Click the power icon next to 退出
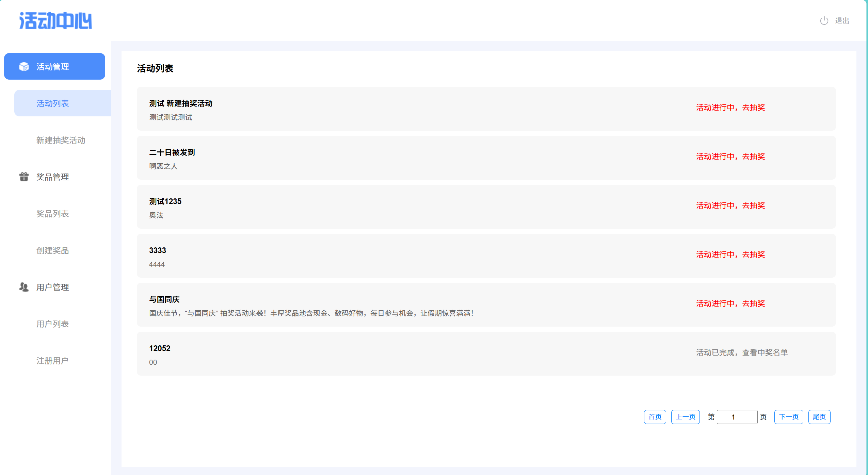This screenshot has height=475, width=868. 824,21
